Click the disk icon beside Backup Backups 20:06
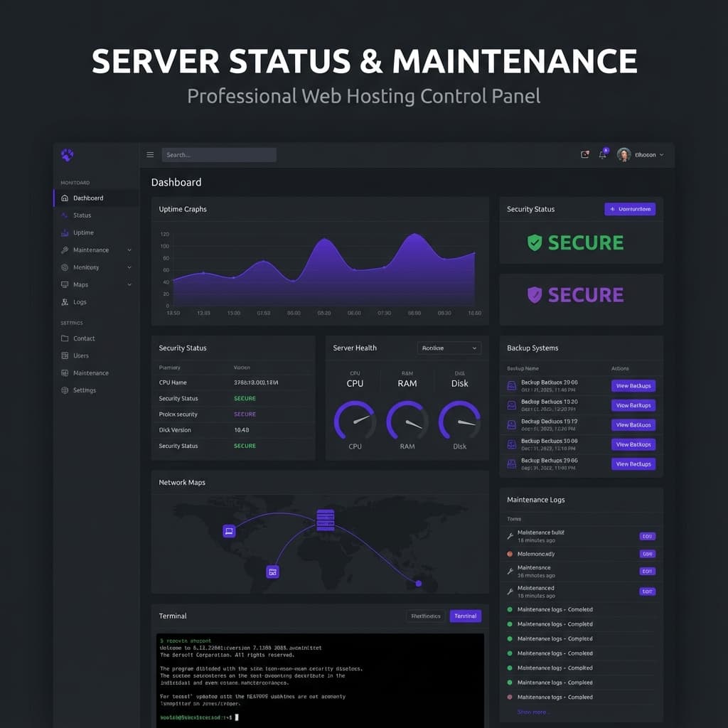 [513, 385]
